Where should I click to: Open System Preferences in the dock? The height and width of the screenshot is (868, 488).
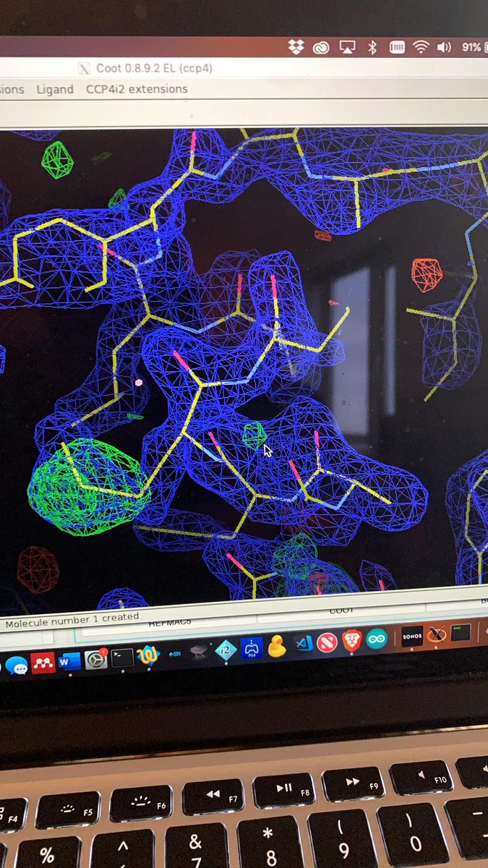(x=95, y=658)
